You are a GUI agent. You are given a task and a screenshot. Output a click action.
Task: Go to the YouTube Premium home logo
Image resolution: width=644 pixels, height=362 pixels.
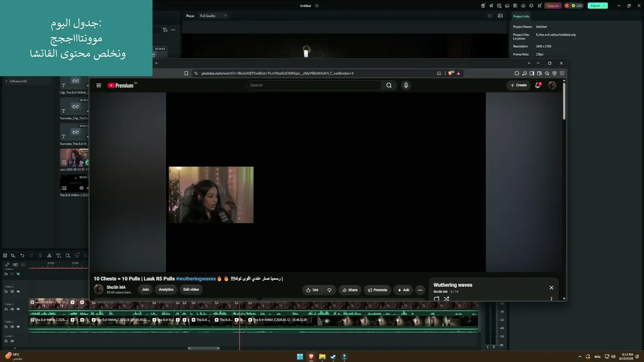122,85
